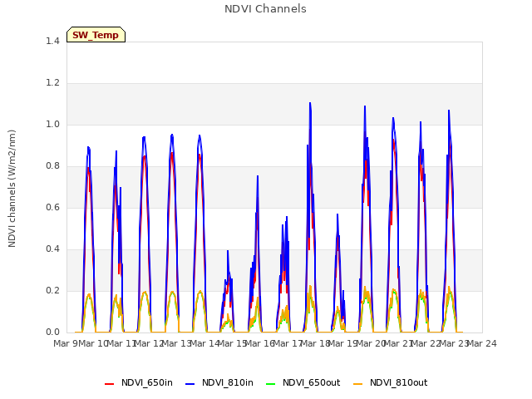532x399 pixels.
Task: Click the Mar 24 x-axis label
Action: 482,343
